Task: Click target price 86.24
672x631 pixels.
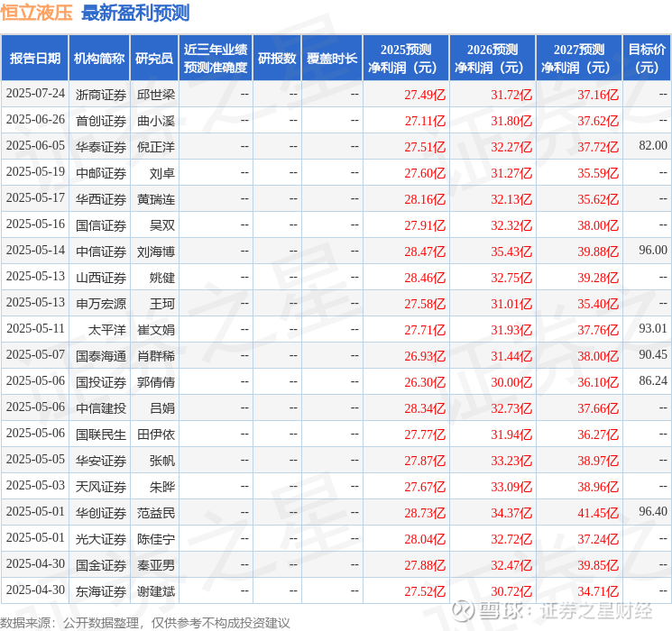Action: (x=653, y=380)
